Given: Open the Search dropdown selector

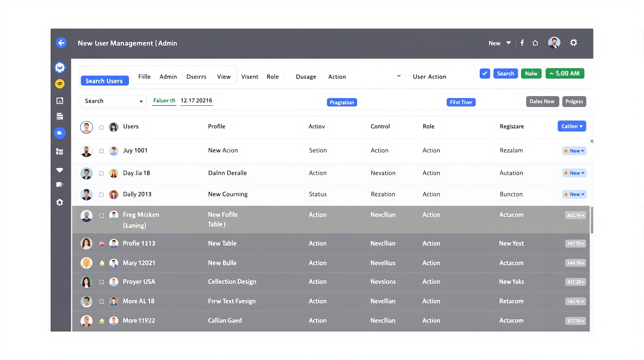Looking at the screenshot, I should pyautogui.click(x=113, y=101).
